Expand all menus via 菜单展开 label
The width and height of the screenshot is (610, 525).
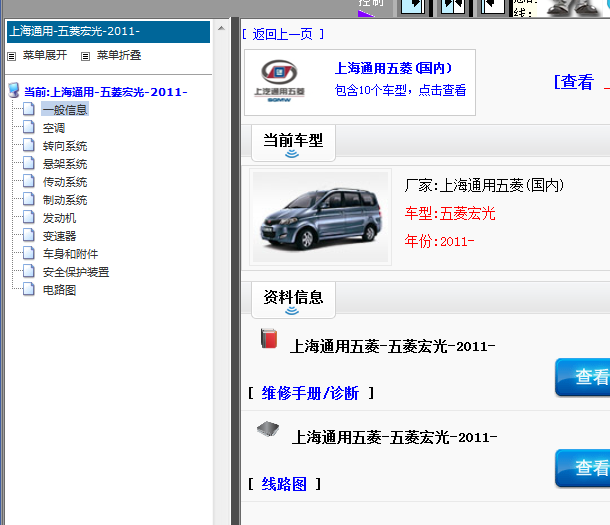45,55
